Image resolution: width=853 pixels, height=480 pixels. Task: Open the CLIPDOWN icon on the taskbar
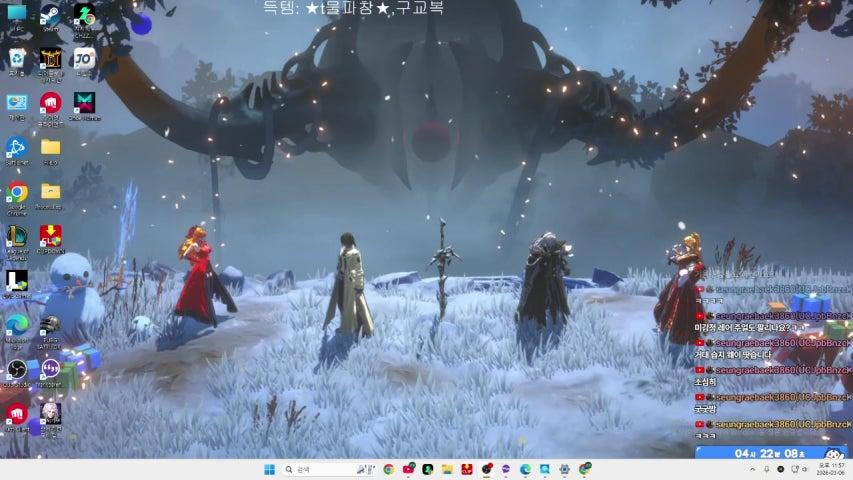[467, 469]
